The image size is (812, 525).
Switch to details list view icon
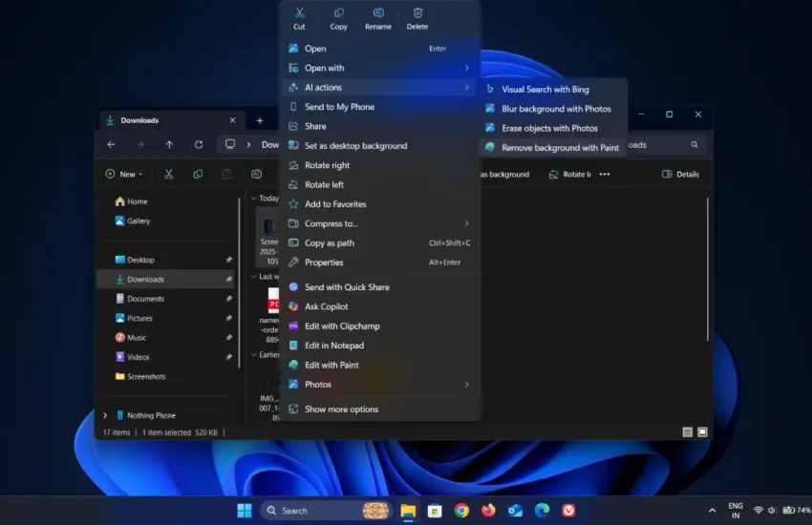tap(687, 431)
